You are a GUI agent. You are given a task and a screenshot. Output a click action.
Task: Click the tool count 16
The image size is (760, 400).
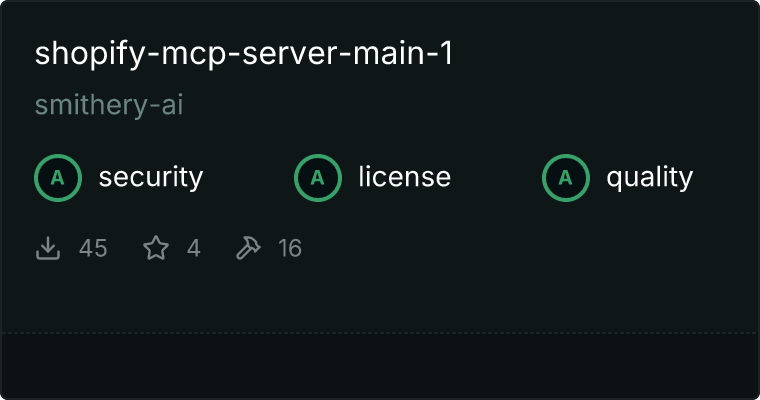tap(290, 248)
